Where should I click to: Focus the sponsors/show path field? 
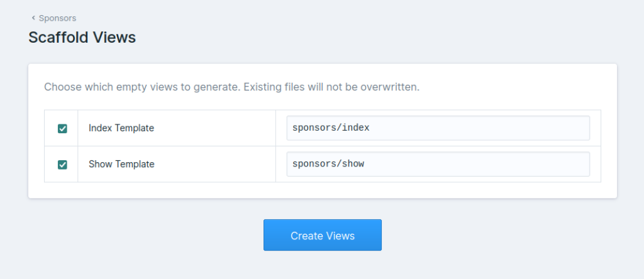coord(438,165)
